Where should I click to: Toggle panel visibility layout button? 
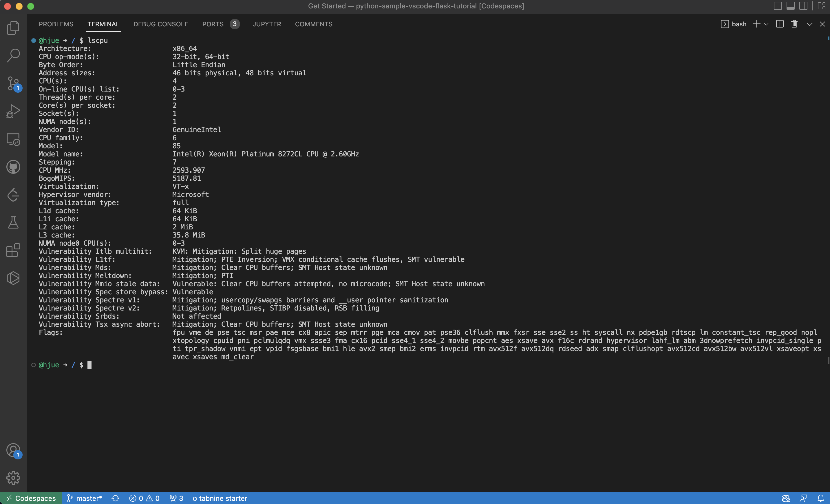[791, 6]
